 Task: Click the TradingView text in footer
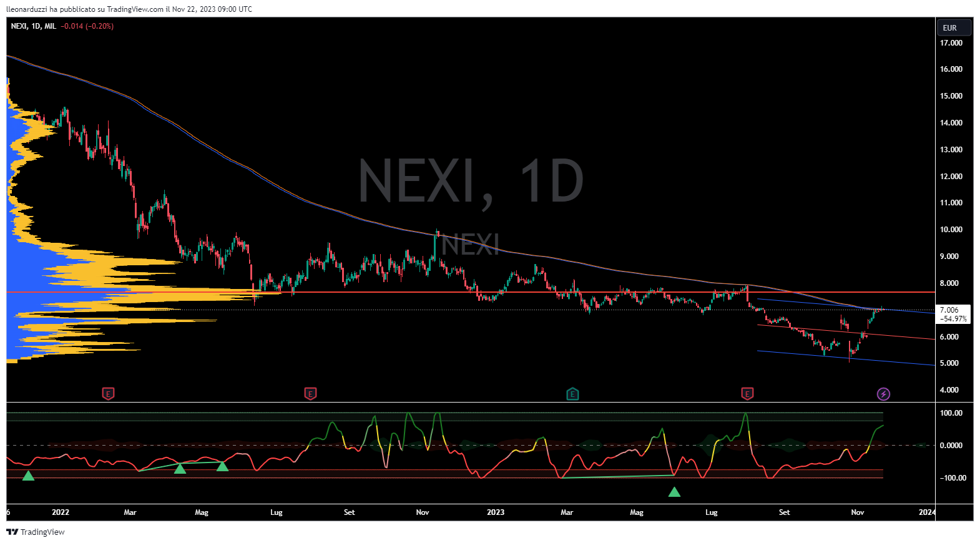click(42, 532)
